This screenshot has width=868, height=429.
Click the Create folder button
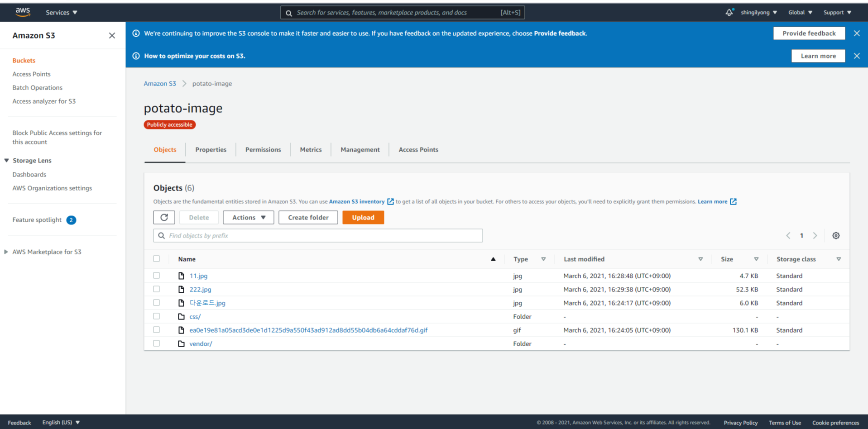pyautogui.click(x=308, y=217)
